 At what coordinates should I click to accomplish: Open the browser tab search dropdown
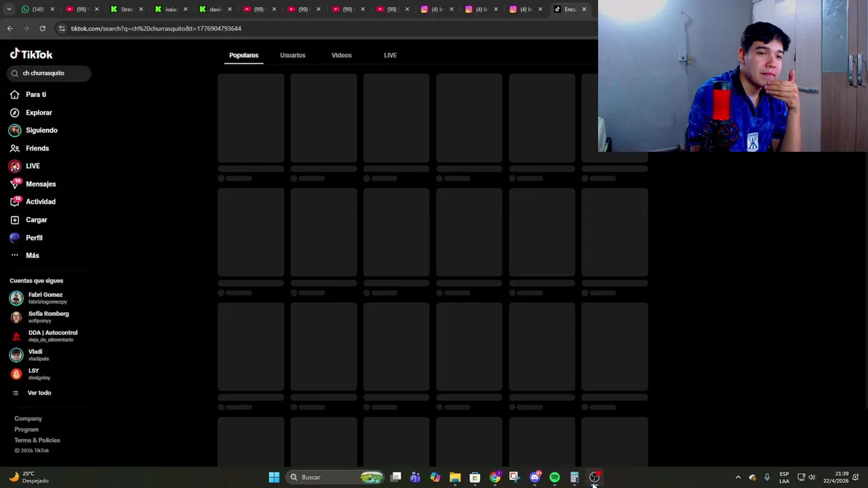8,9
